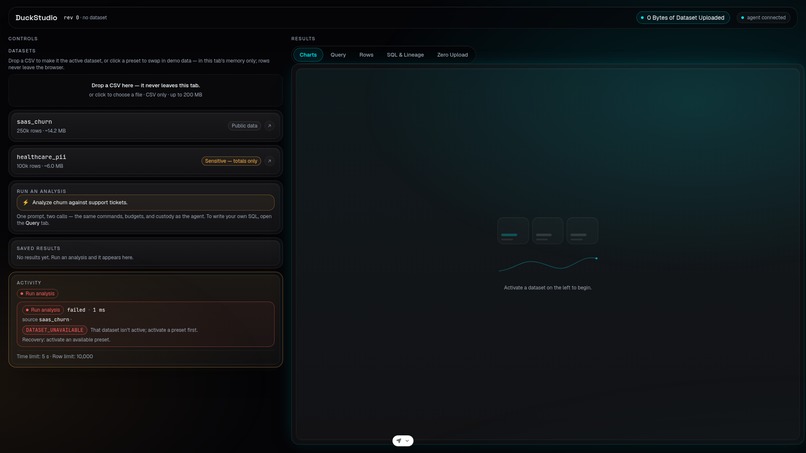Click the 'Sensitive — totals only' badge
The height and width of the screenshot is (453, 806).
click(x=231, y=161)
